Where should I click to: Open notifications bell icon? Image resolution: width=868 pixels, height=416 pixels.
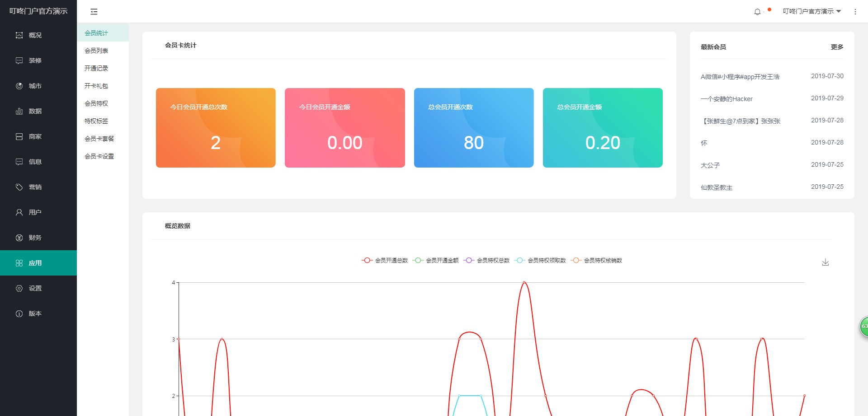[757, 12]
